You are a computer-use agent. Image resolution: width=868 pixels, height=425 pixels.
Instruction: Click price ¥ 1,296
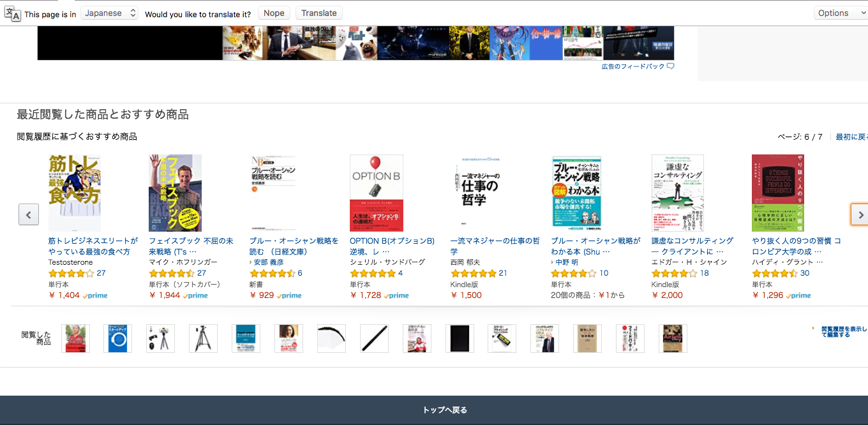coord(768,295)
